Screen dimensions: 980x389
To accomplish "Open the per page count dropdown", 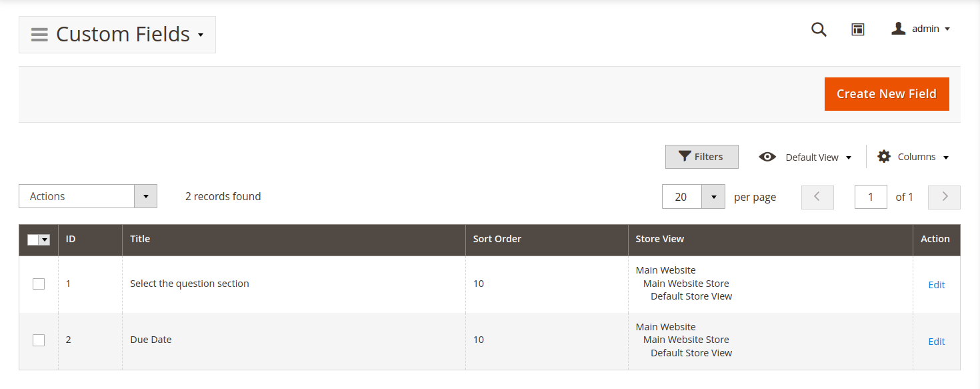I will click(x=713, y=197).
